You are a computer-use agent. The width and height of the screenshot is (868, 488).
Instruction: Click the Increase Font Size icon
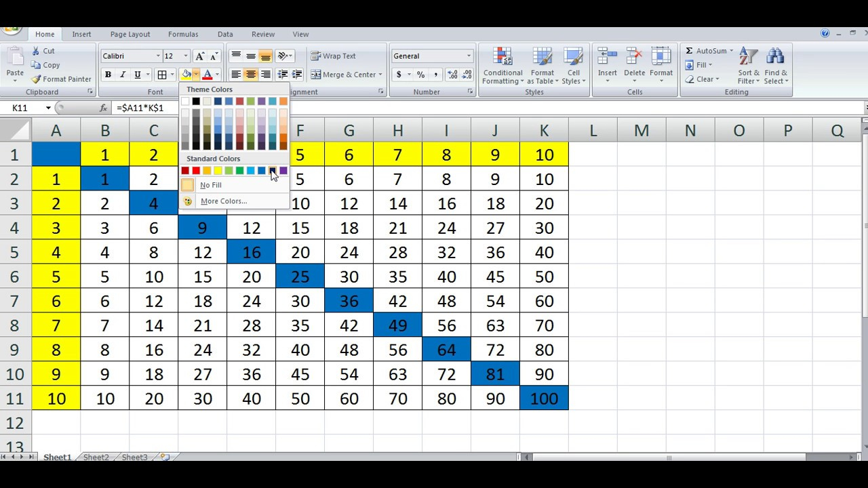pyautogui.click(x=199, y=56)
